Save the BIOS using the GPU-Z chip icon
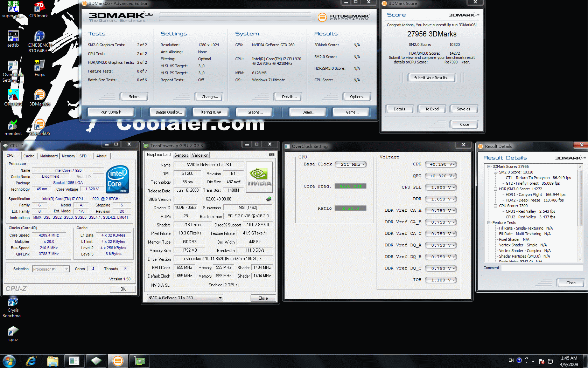588x368 pixels. tap(269, 199)
